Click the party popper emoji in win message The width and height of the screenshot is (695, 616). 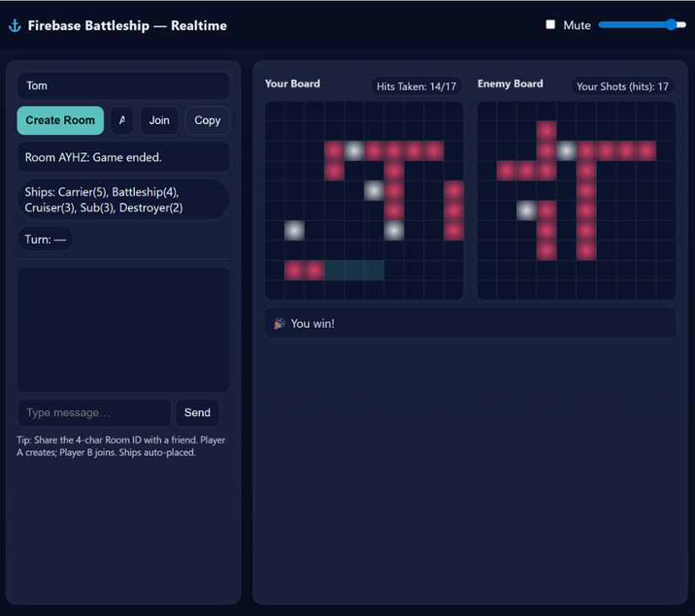pos(279,323)
